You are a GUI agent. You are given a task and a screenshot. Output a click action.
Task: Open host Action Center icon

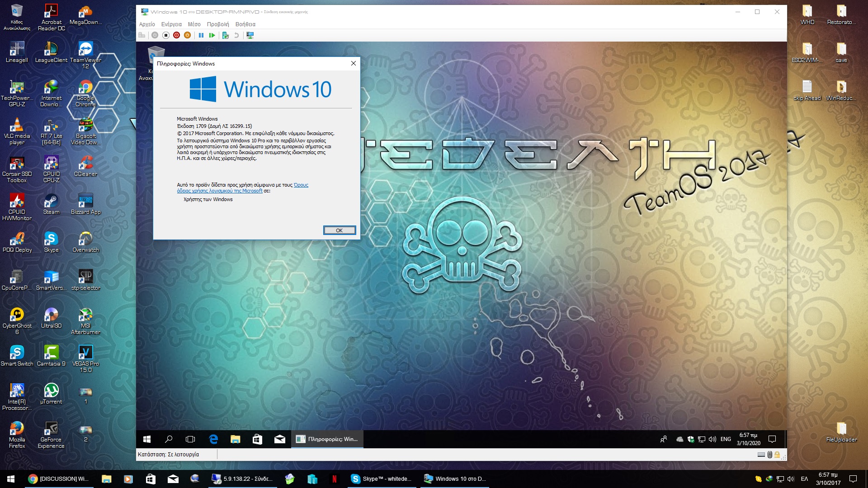tap(853, 479)
